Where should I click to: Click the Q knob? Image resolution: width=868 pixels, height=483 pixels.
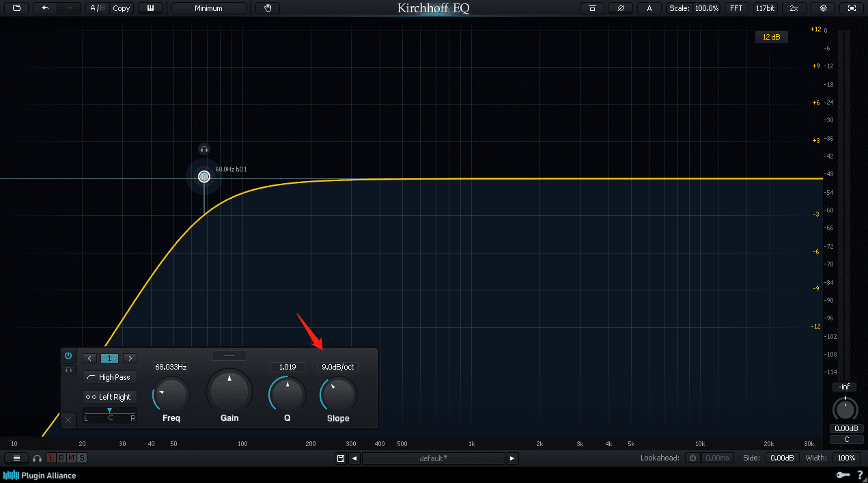pyautogui.click(x=288, y=395)
